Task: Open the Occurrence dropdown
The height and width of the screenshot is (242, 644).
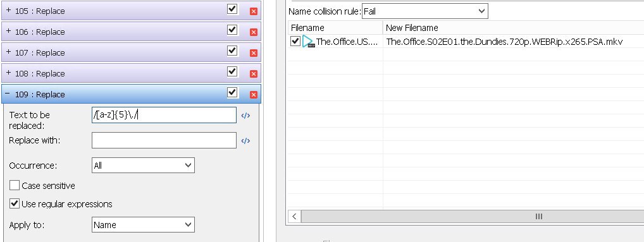Action: 143,166
